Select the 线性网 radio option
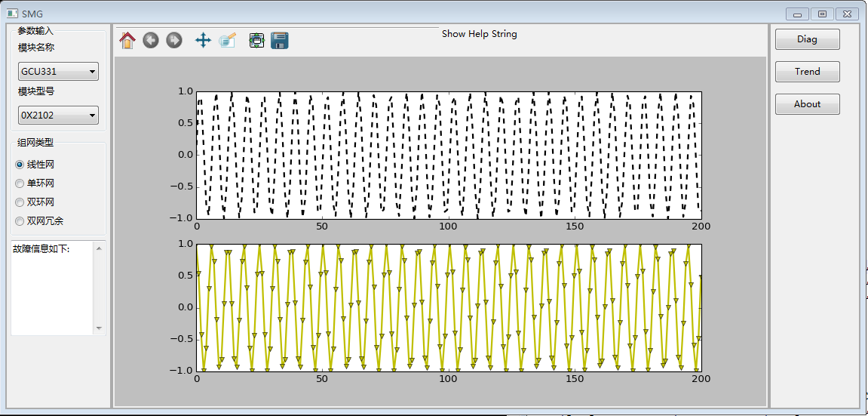This screenshot has width=868, height=416. [x=35, y=165]
